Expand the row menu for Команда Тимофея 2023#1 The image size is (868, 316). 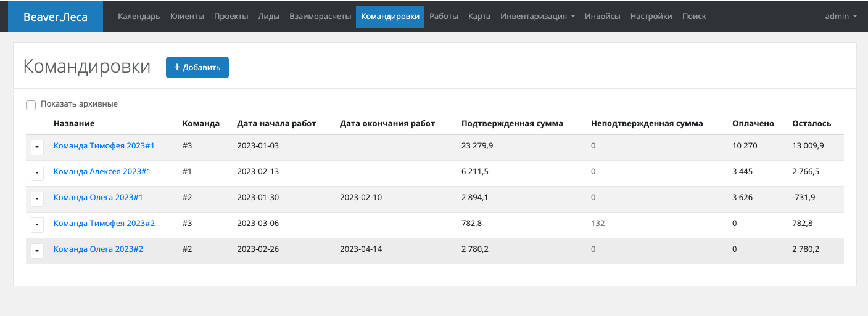click(37, 147)
